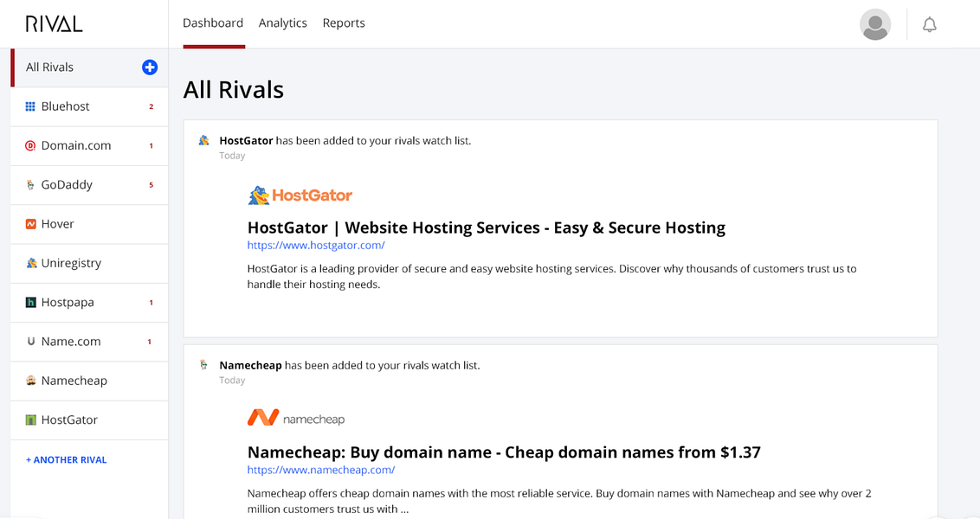
Task: Click the GoDaddy favicon
Action: pyautogui.click(x=30, y=185)
